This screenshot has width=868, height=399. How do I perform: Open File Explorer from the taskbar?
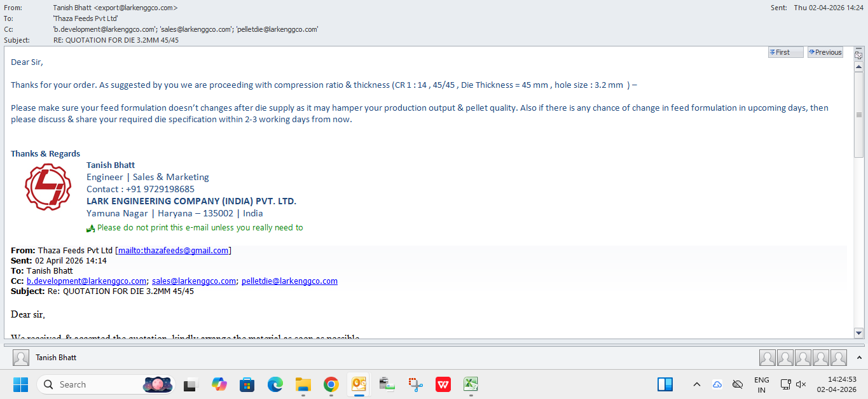(x=303, y=384)
